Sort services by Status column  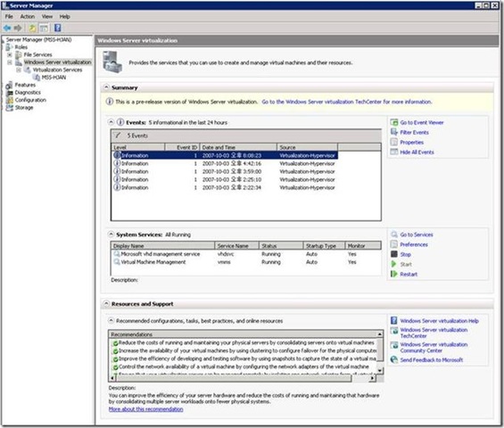pos(281,246)
